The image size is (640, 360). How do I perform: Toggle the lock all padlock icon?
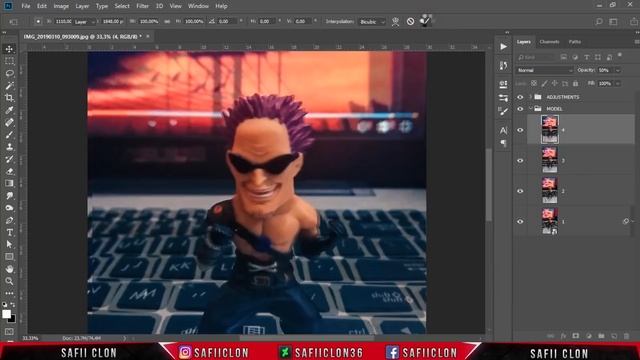[576, 83]
